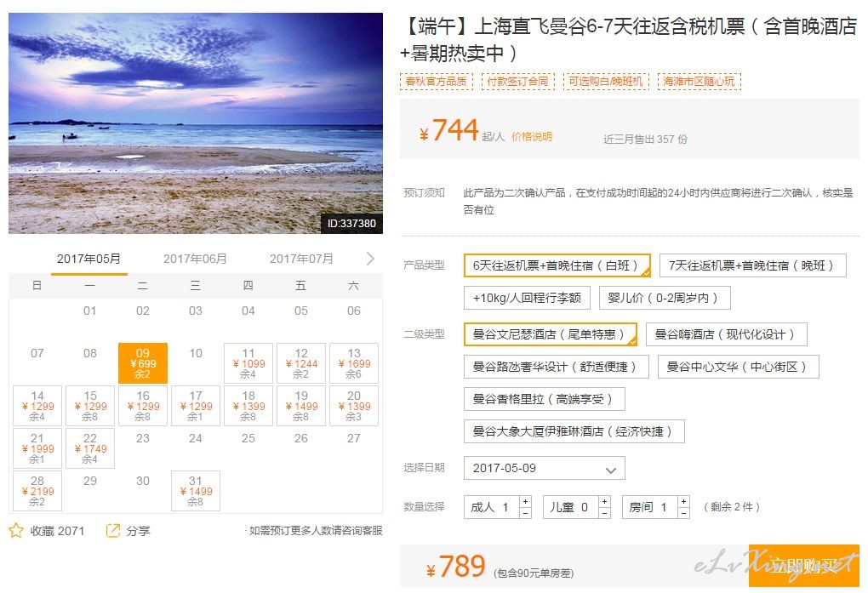The width and height of the screenshot is (868, 593).
Task: Select +10kg/人回程行李额 option
Action: coord(527,298)
